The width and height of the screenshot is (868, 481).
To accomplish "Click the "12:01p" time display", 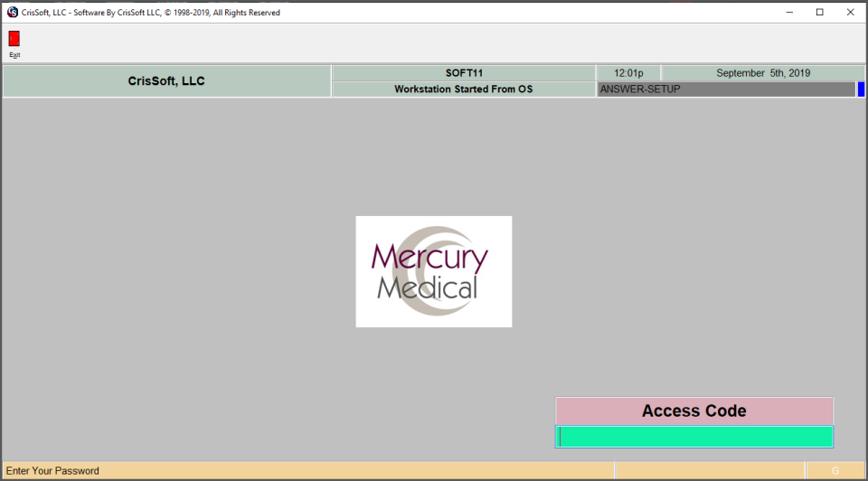I will 628,73.
